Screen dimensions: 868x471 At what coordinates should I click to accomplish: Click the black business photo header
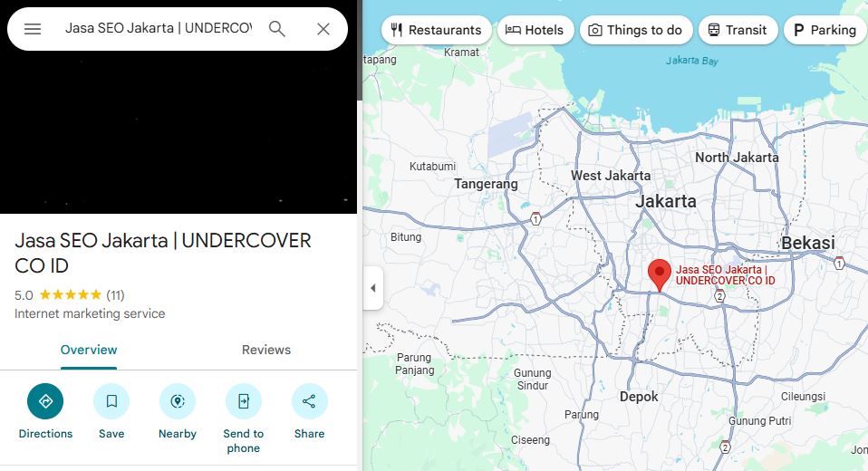[x=178, y=131]
